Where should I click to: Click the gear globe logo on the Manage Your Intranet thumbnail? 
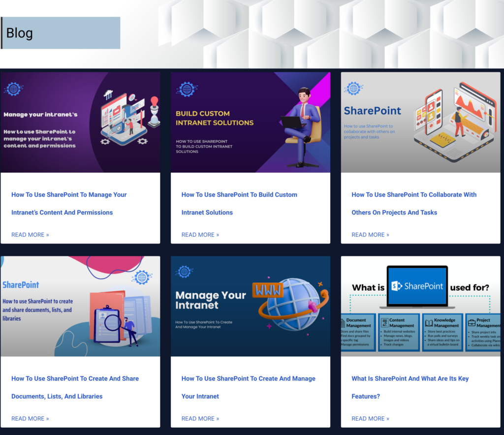pyautogui.click(x=184, y=272)
